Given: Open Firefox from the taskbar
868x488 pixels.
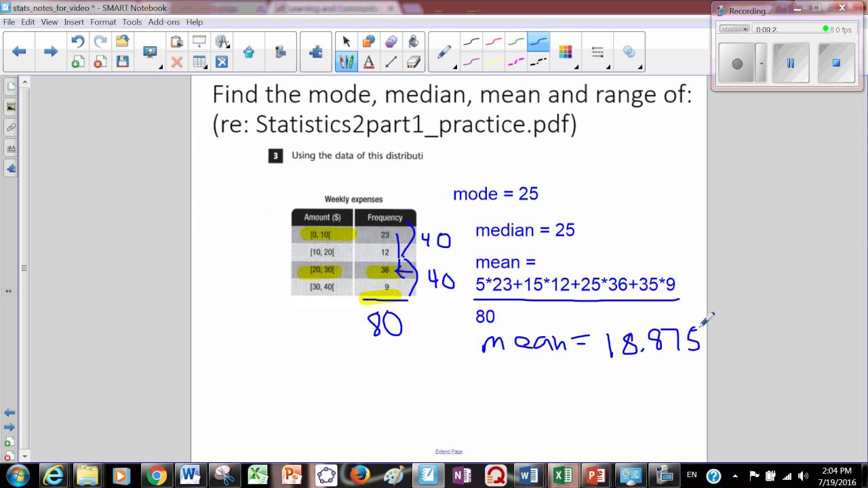Looking at the screenshot, I should pos(360,476).
